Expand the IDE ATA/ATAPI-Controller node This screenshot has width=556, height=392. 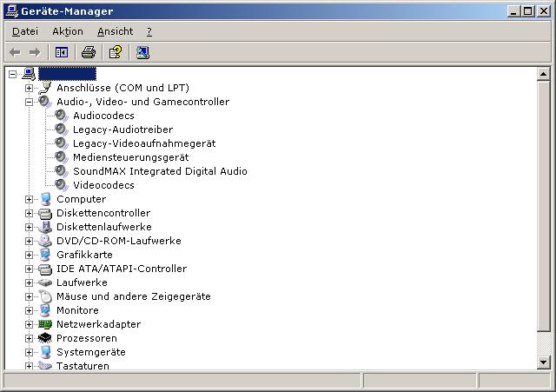(29, 269)
